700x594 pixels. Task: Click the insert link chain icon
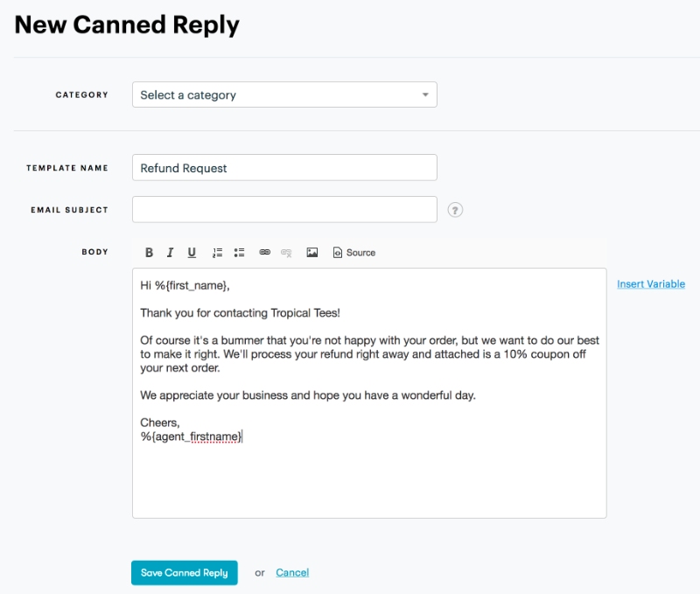click(x=264, y=253)
